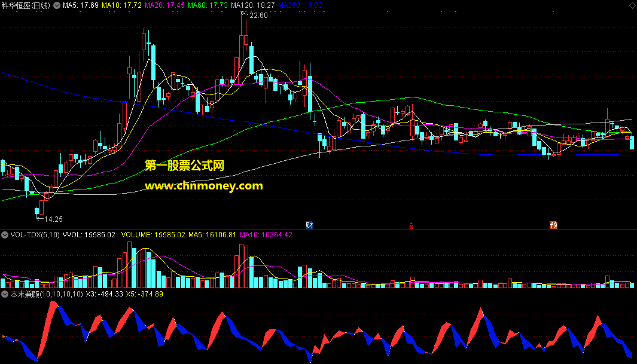Open the dropdown arrow beside 科华恒盛(日线)
637x364 pixels.
click(x=57, y=6)
